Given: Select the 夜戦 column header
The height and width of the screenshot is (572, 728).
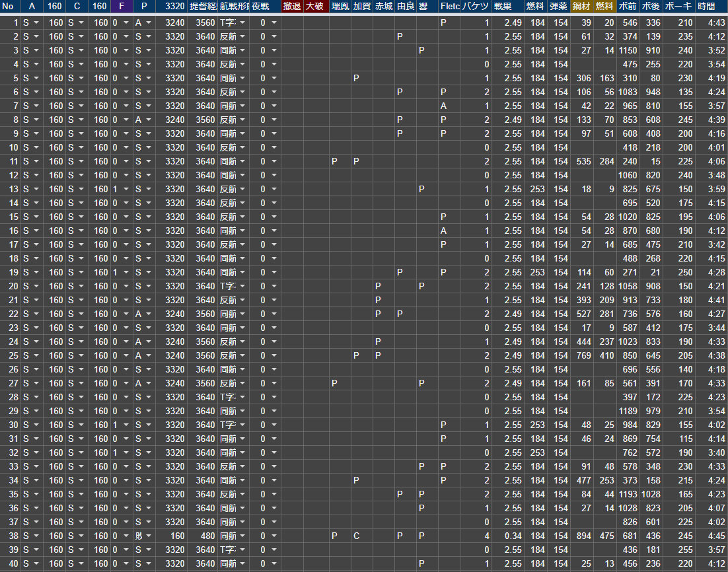Looking at the screenshot, I should click(x=265, y=7).
